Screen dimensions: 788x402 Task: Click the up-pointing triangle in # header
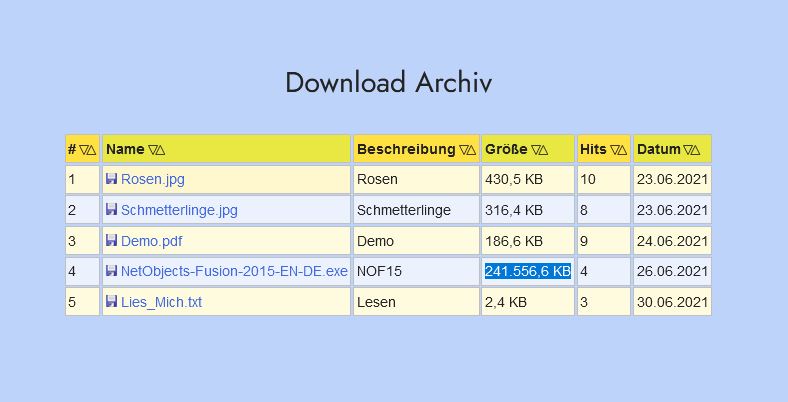91,150
